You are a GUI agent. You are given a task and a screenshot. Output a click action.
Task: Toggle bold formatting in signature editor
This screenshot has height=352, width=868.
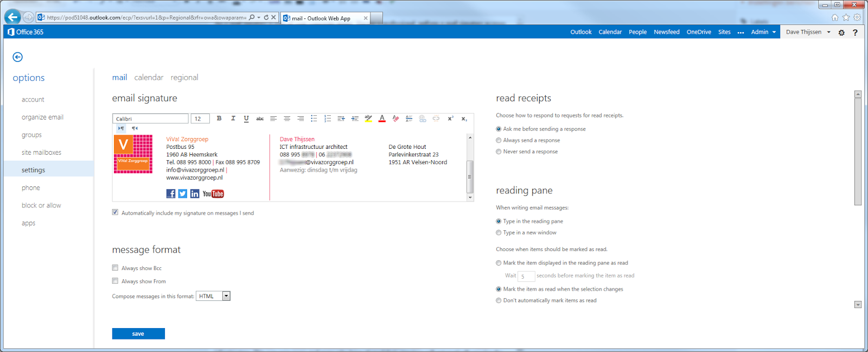[x=219, y=118]
